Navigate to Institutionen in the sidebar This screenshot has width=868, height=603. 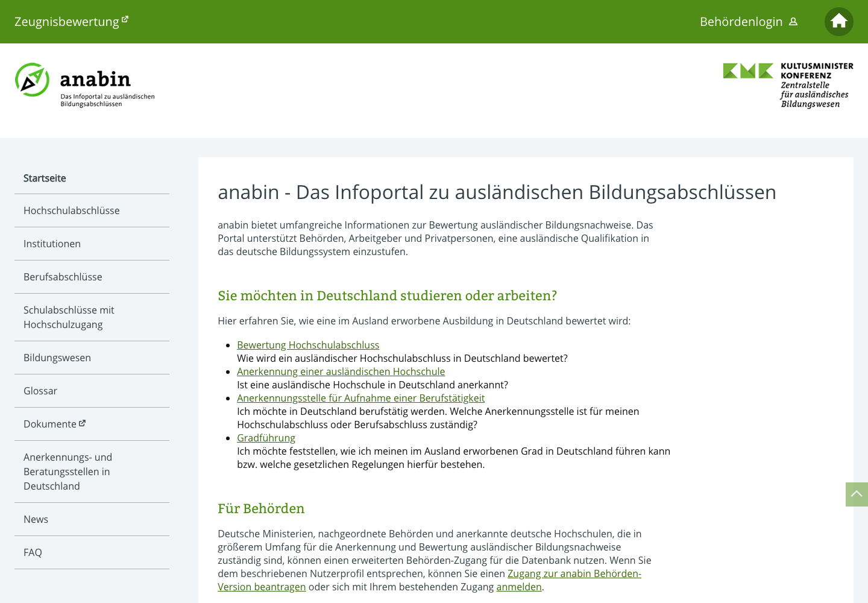[92, 244]
